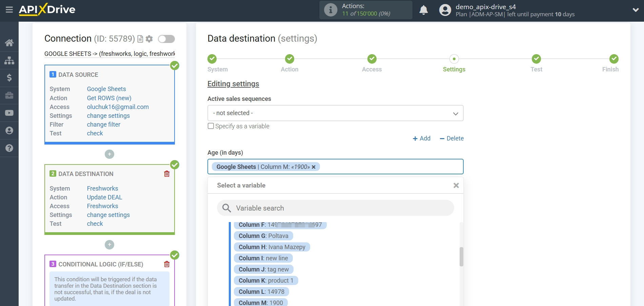Check Specify as a variable
The image size is (644, 306).
click(211, 126)
